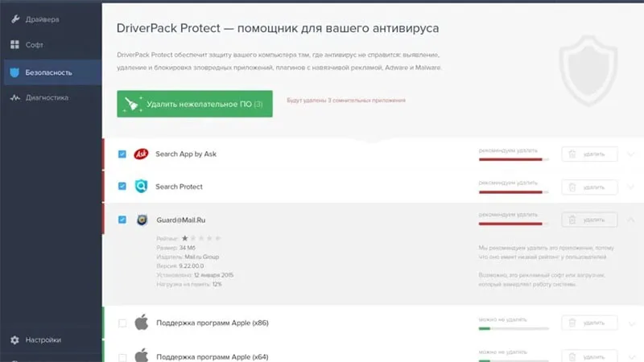Click the gear icon for Настройки
Viewport: 644px width, 362px height.
coord(14,339)
